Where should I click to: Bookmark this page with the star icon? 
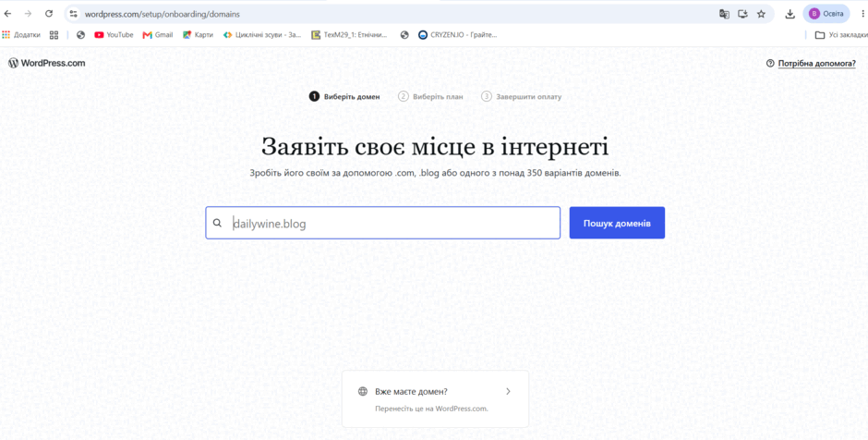point(761,14)
